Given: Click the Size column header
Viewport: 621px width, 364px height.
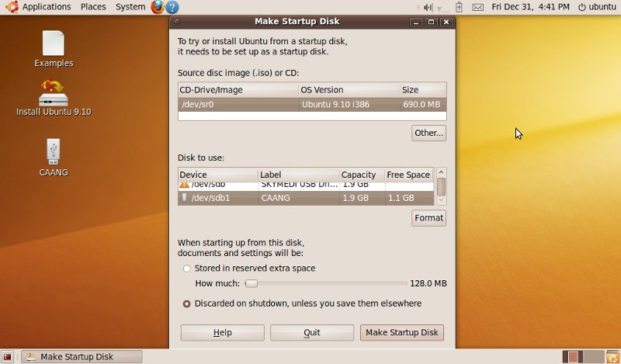Looking at the screenshot, I should click(x=423, y=90).
